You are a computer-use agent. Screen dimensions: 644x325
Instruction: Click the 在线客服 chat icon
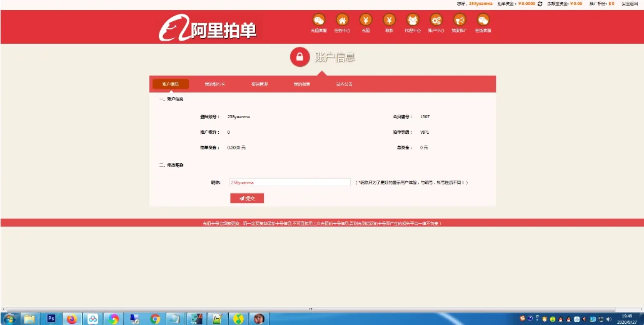click(x=483, y=21)
